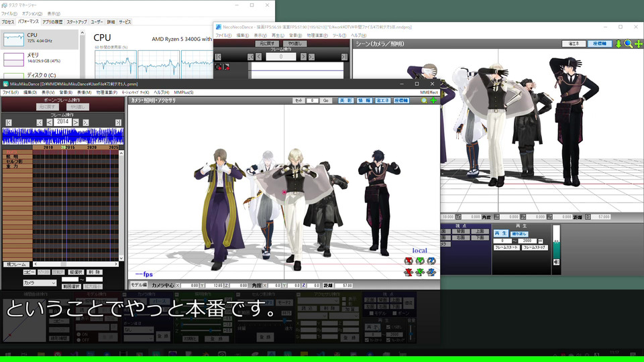Toggle 省エネ mode in NecoNecoDance
Viewport: 644px width, 362px height.
click(x=574, y=44)
